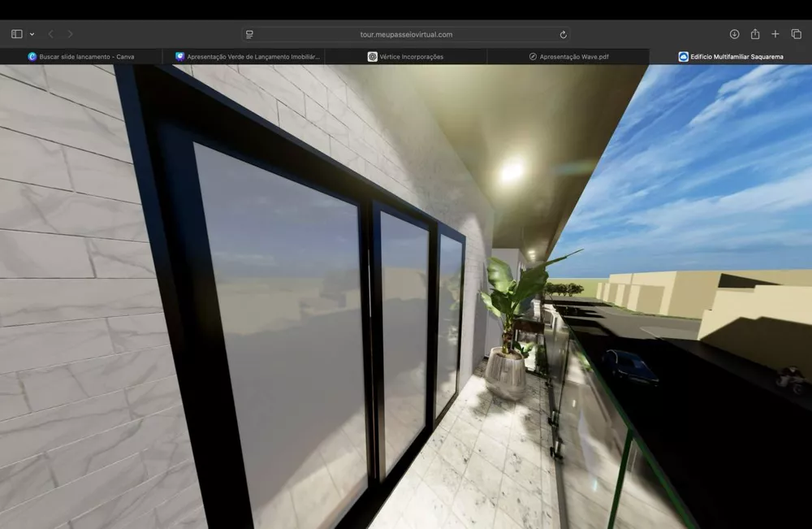Open the page menu icon in address bar
The width and height of the screenshot is (812, 529).
250,34
